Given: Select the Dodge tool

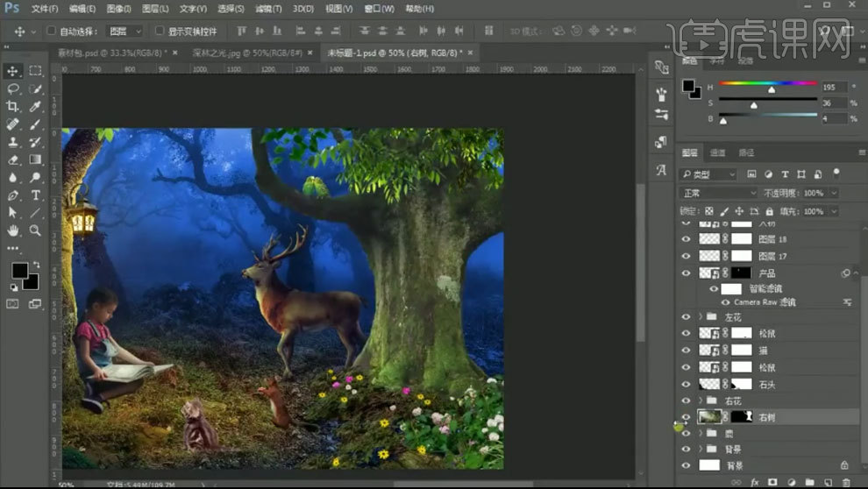Looking at the screenshot, I should 35,178.
